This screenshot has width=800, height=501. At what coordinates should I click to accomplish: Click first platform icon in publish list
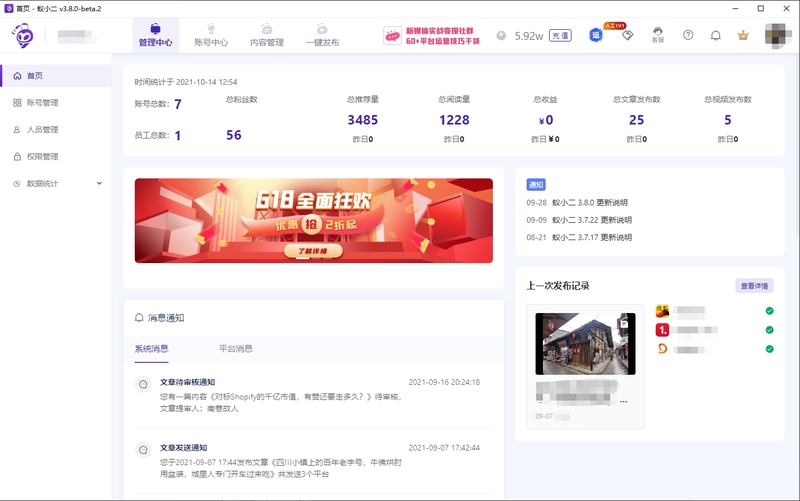coord(662,310)
